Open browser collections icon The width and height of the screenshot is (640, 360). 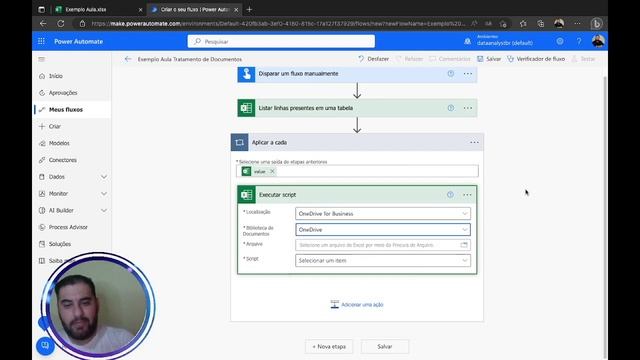[541, 24]
